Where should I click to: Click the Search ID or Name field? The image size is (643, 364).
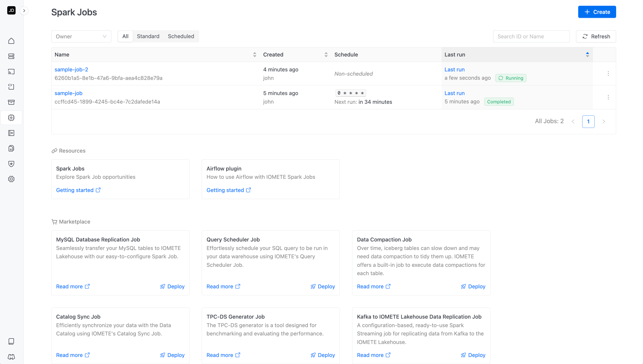(x=531, y=36)
